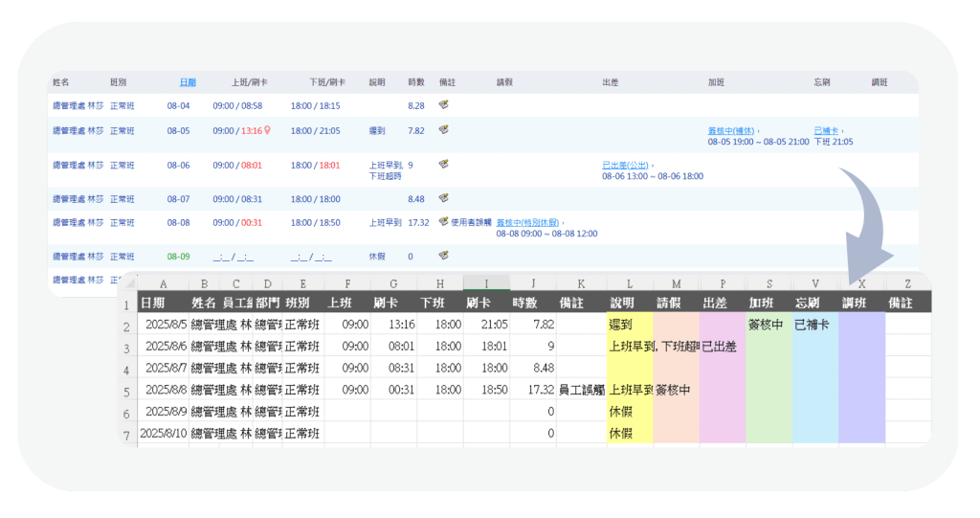Screen dimensions: 980x518
Task: Click the location pin icon beside 13:16
Action: tap(268, 130)
